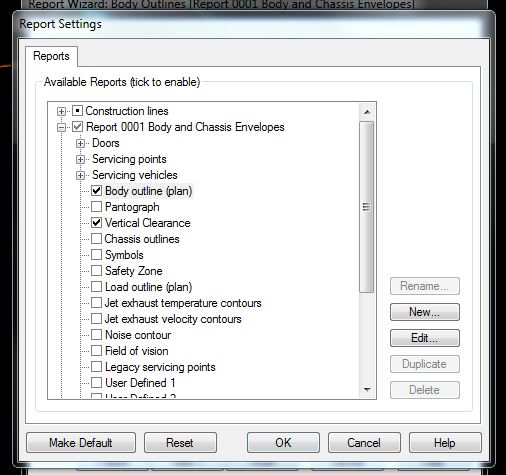Reset the report settings

pos(180,443)
